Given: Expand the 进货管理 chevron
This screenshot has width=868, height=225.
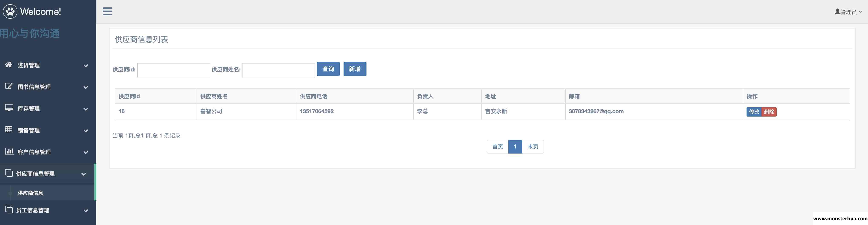Looking at the screenshot, I should [86, 66].
